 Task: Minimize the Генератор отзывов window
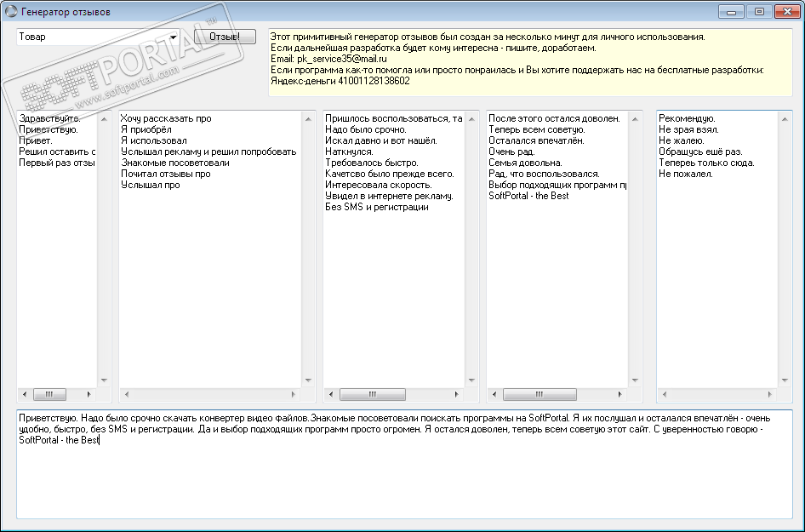click(x=731, y=11)
